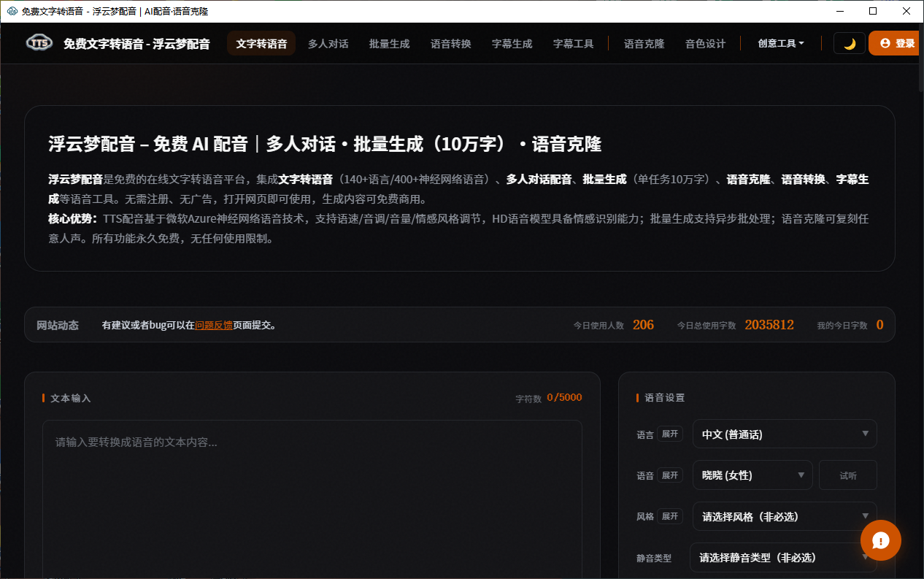Viewport: 924px width, 579px height.
Task: Open the 文字转语音 tab
Action: tap(261, 43)
